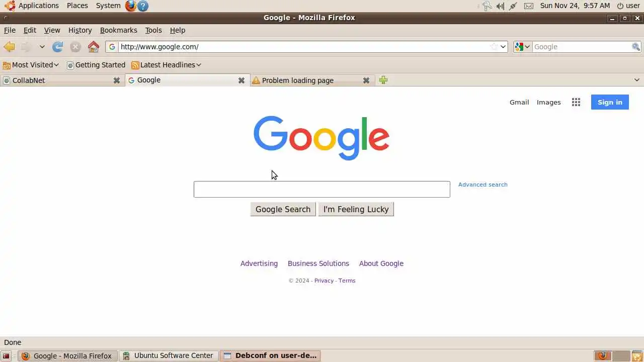Open the list all tabs dropdown
Screen dimensions: 644x362
pos(636,80)
